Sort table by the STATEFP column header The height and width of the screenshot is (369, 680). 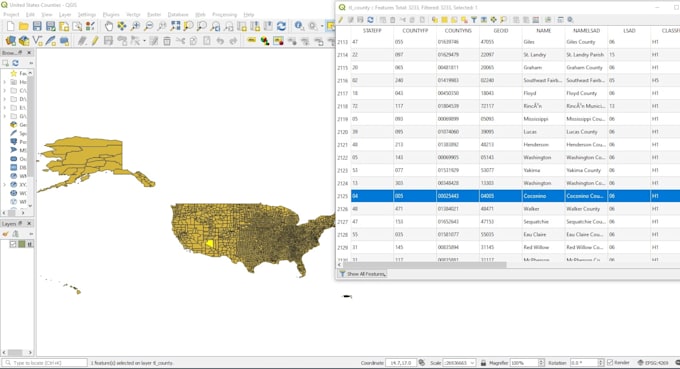tap(372, 31)
